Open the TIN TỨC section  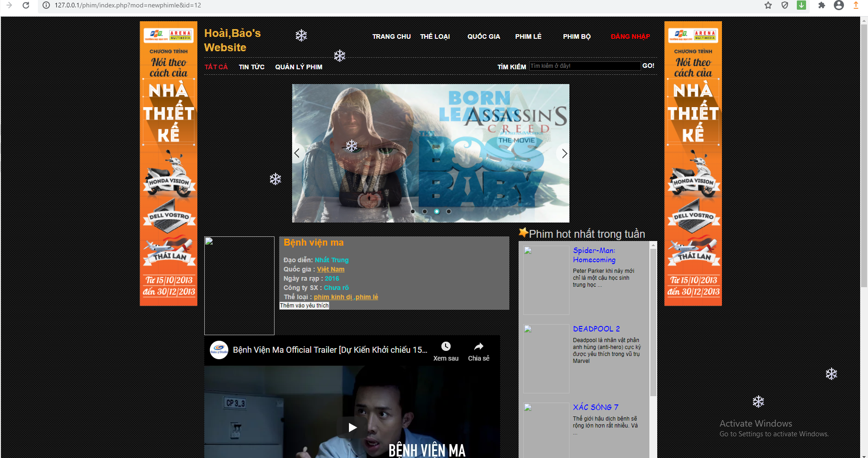251,67
